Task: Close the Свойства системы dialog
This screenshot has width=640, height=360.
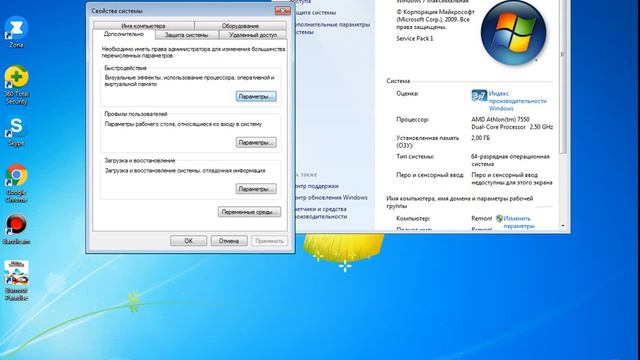Action: click(282, 11)
